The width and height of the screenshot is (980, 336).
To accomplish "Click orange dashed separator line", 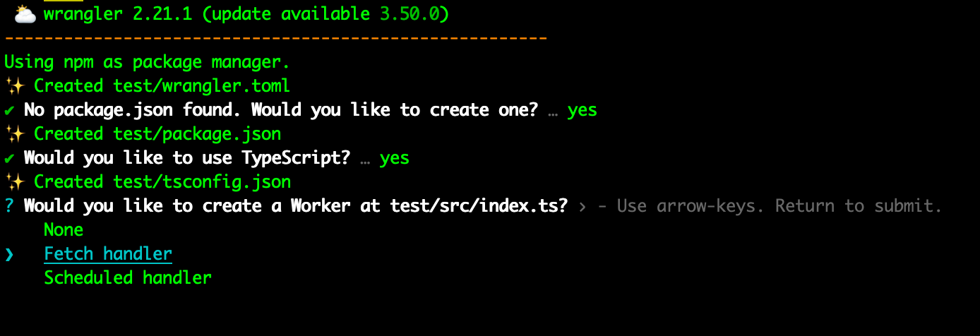I will coord(275,37).
